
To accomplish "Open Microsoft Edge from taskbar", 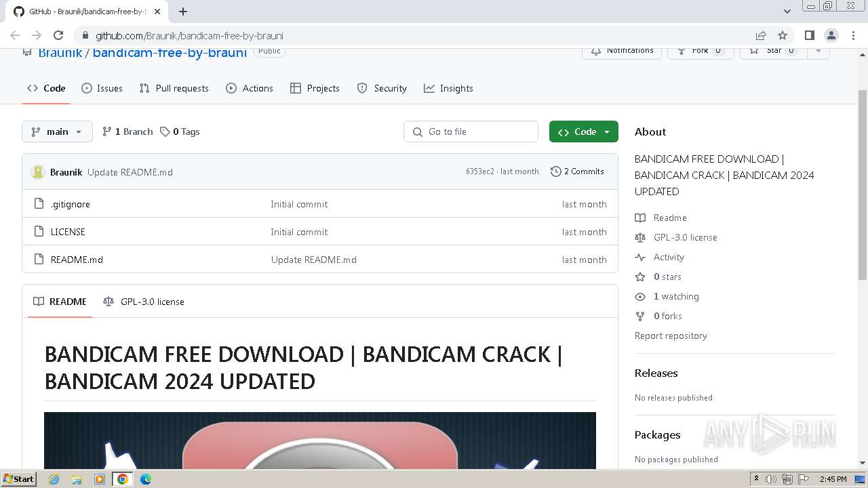I will (x=145, y=479).
